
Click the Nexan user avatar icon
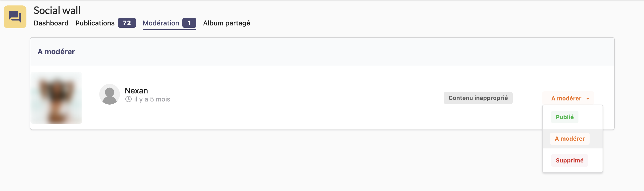(x=110, y=94)
